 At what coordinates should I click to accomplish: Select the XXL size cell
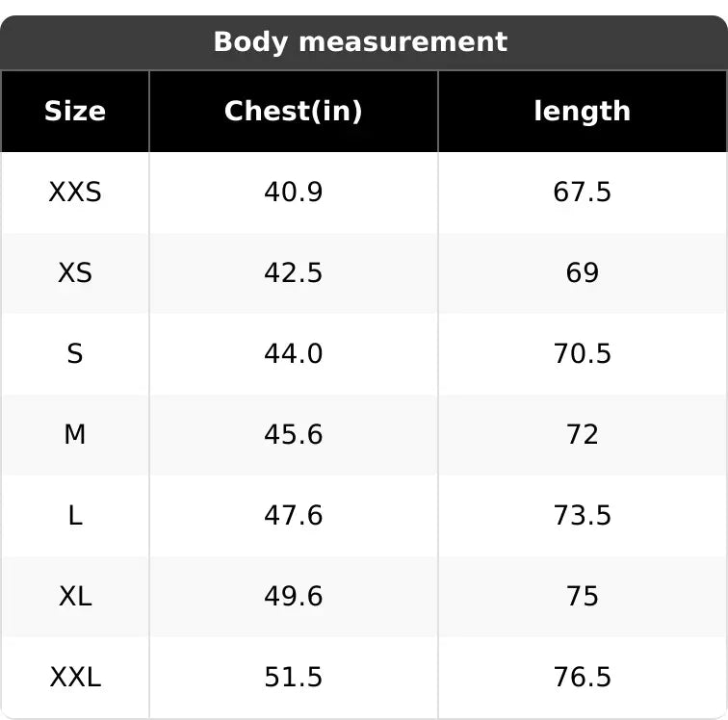[75, 677]
